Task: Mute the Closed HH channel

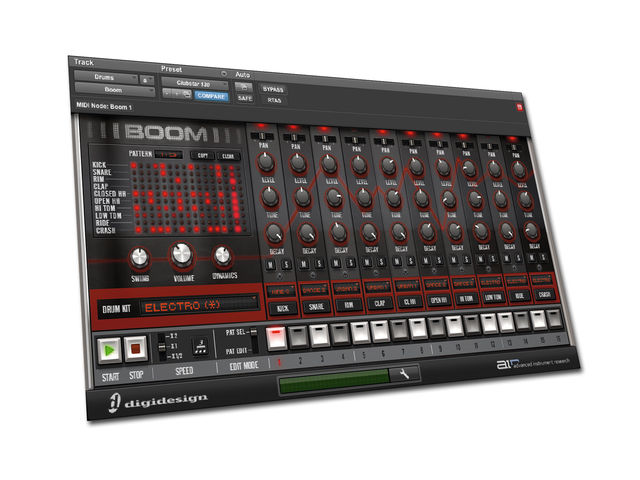Action: [x=397, y=261]
